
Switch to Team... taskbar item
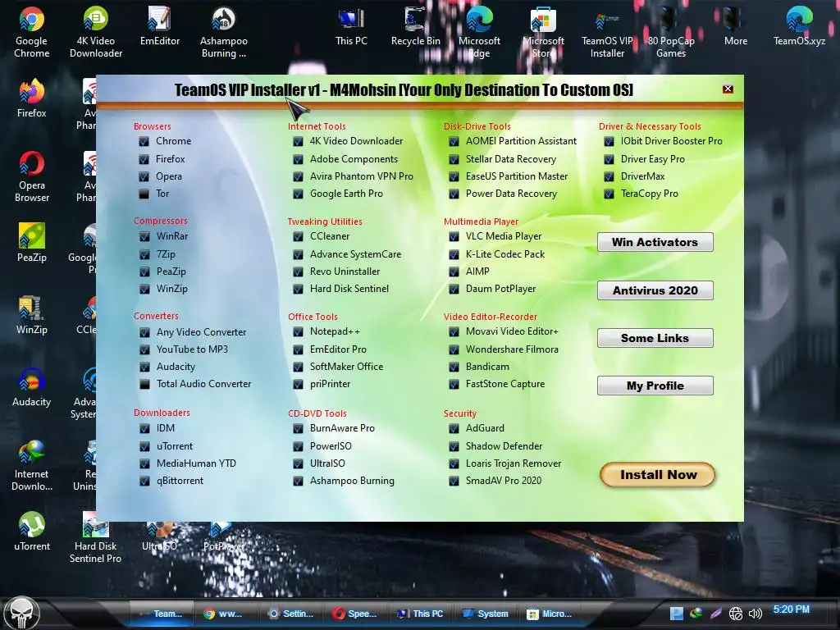161,614
